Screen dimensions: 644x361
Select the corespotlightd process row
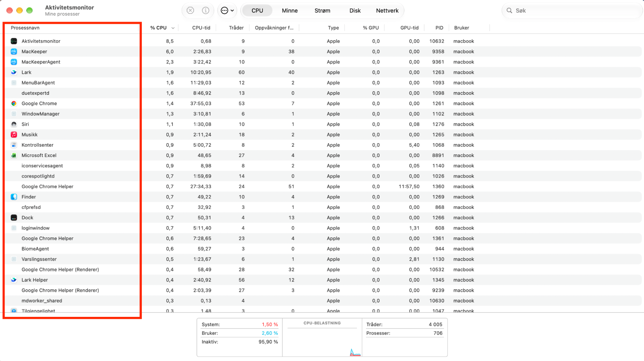click(323, 176)
